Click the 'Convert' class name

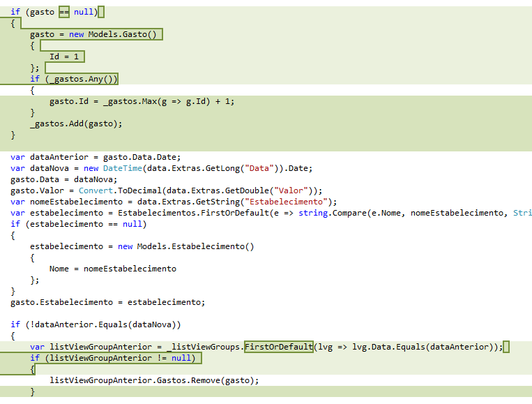click(96, 190)
